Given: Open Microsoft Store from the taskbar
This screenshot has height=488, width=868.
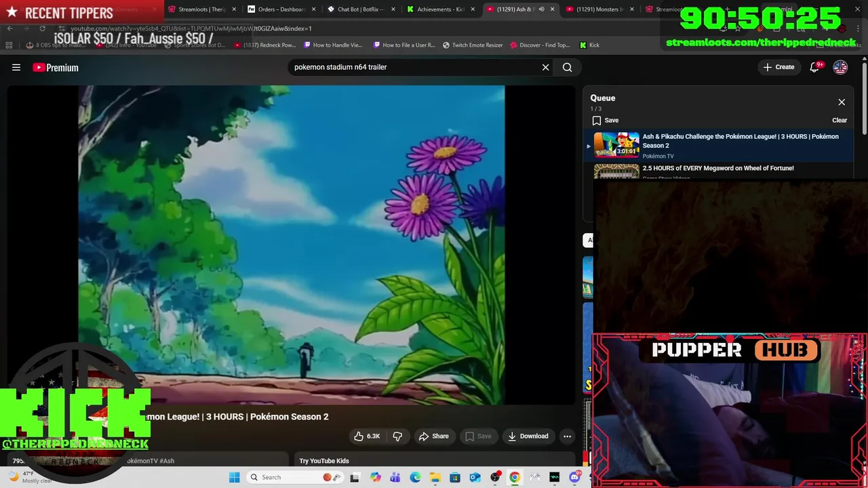Looking at the screenshot, I should coord(455,477).
